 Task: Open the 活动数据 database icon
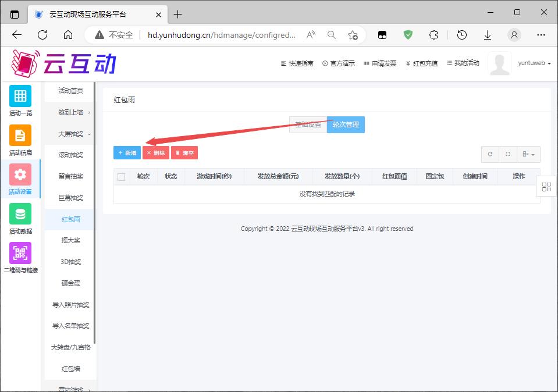coord(20,214)
